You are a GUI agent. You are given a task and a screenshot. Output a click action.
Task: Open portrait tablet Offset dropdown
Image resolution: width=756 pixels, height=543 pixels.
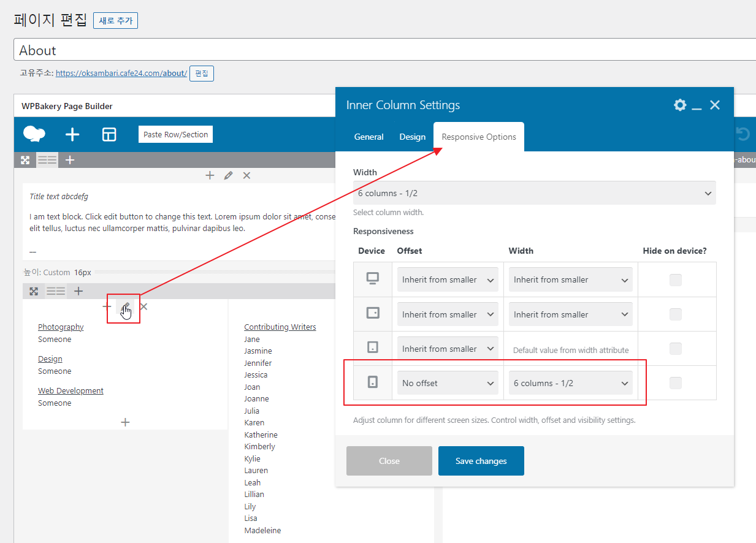[x=448, y=348]
